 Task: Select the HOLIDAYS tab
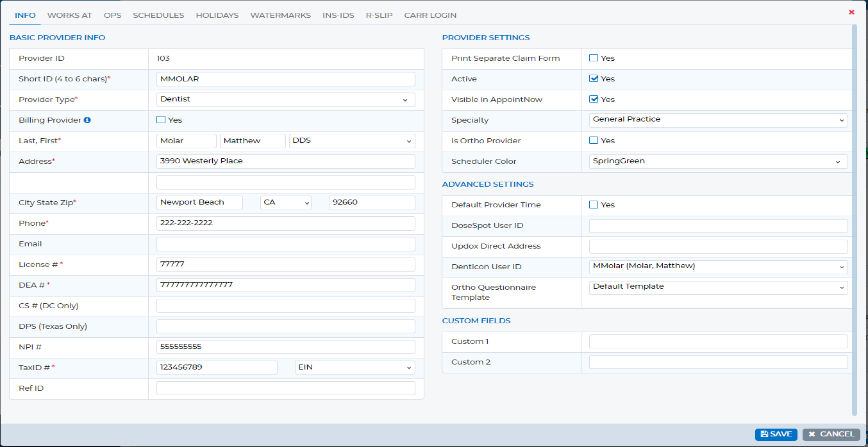pyautogui.click(x=217, y=16)
